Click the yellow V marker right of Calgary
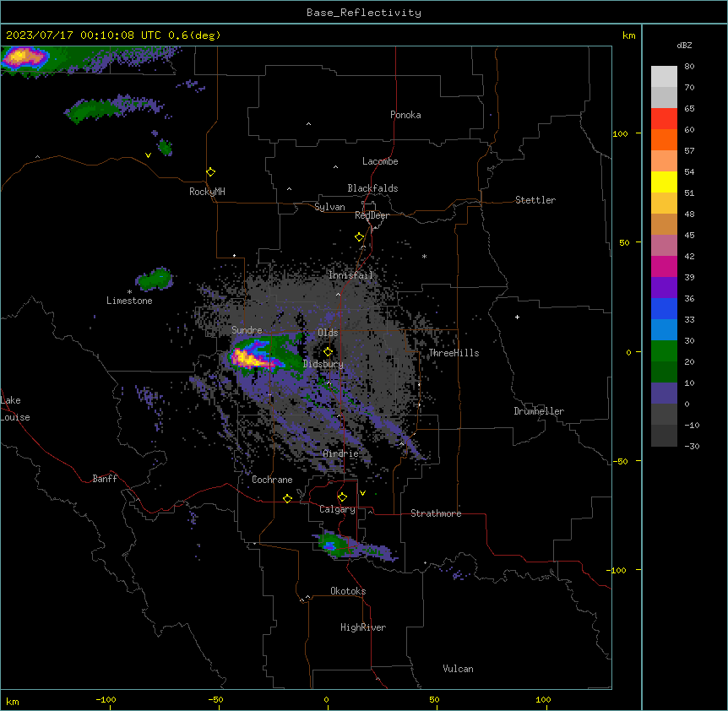This screenshot has width=728, height=711. click(362, 493)
